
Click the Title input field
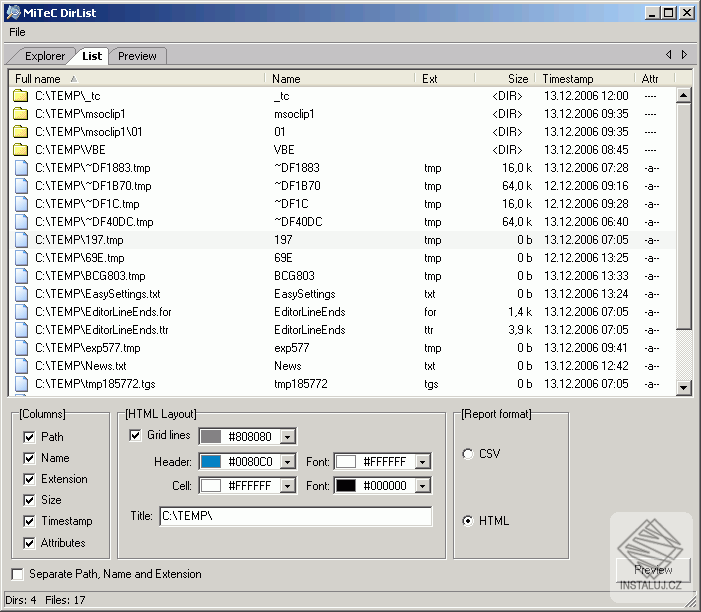click(295, 516)
